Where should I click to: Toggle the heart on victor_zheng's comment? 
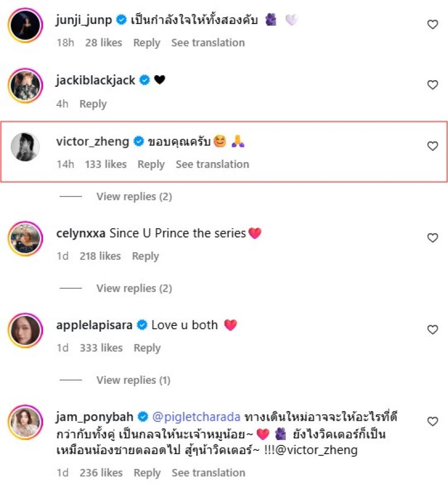(x=432, y=146)
